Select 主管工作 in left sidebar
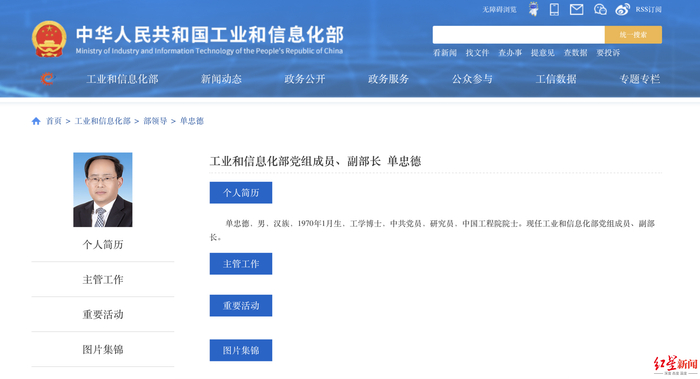700x379 pixels. pos(103,279)
